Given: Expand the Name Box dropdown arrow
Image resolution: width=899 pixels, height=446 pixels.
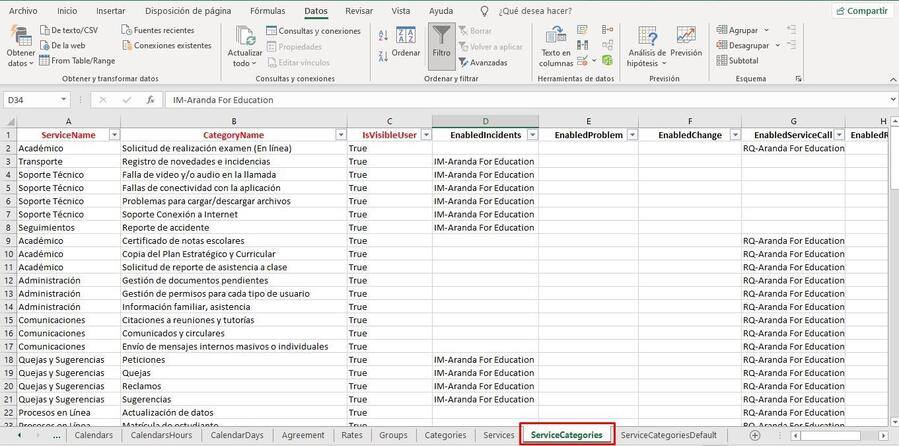Looking at the screenshot, I should pos(64,100).
